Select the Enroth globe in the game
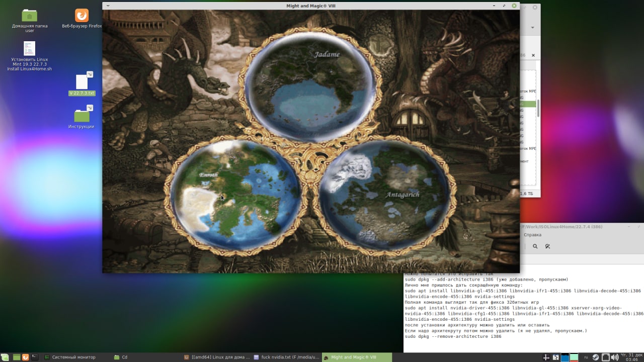This screenshot has width=644, height=362. (235, 195)
